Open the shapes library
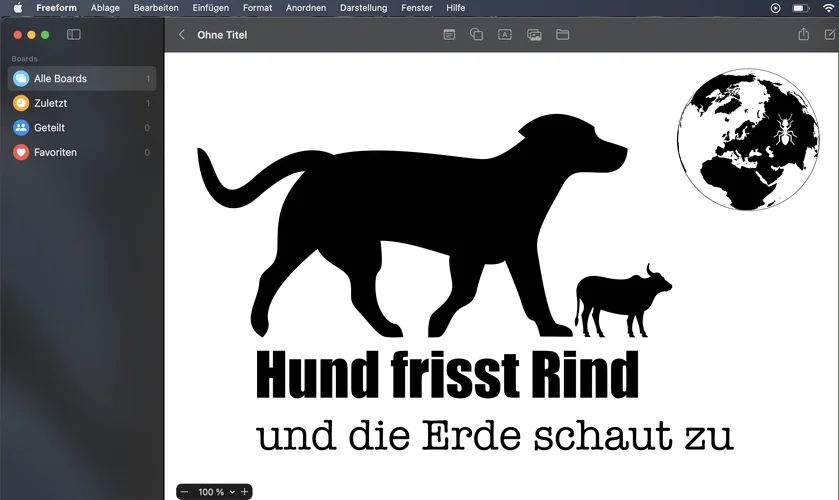839x500 pixels. (476, 35)
